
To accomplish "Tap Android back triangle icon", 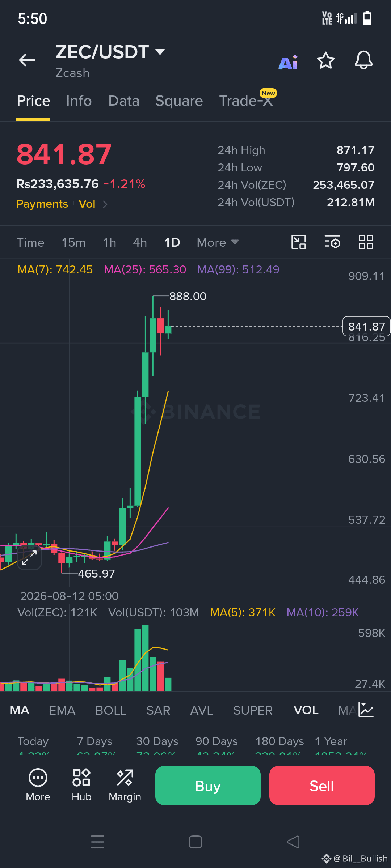I will coord(293,842).
